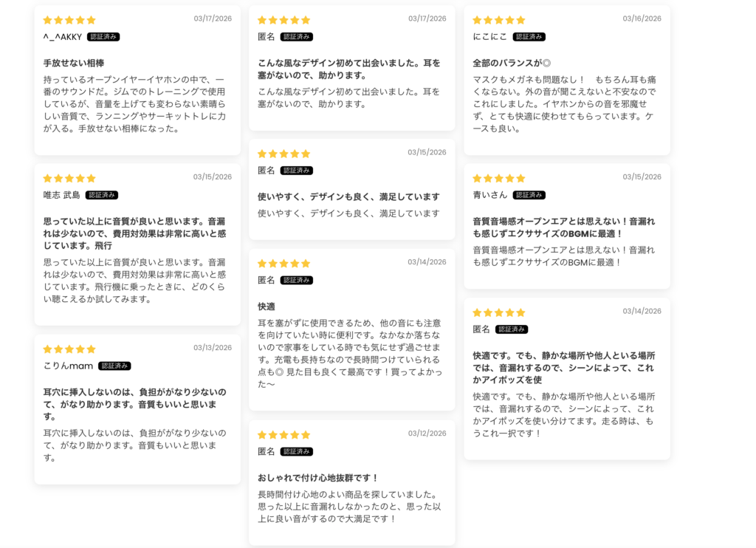Click the 認証済み badge beside 青いさん
This screenshot has width=756, height=548.
pos(529,195)
